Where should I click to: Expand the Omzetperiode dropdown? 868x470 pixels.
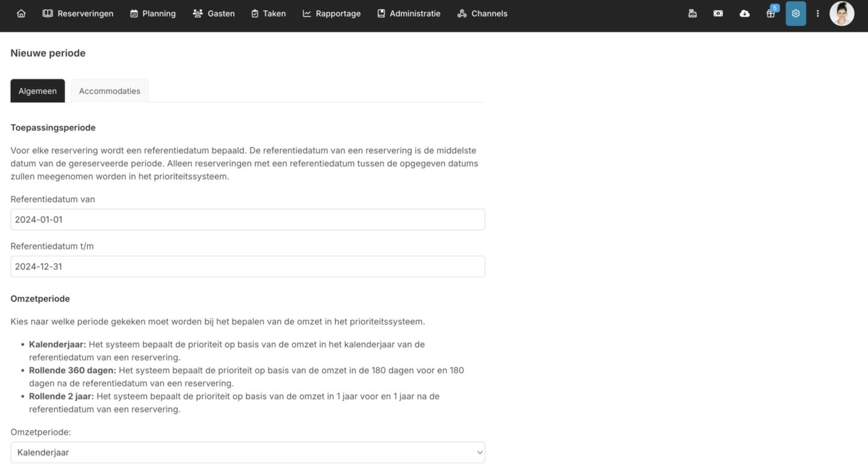pos(248,453)
